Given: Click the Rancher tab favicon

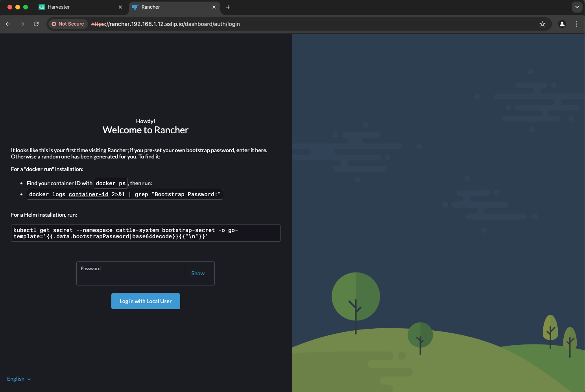Looking at the screenshot, I should 135,7.
